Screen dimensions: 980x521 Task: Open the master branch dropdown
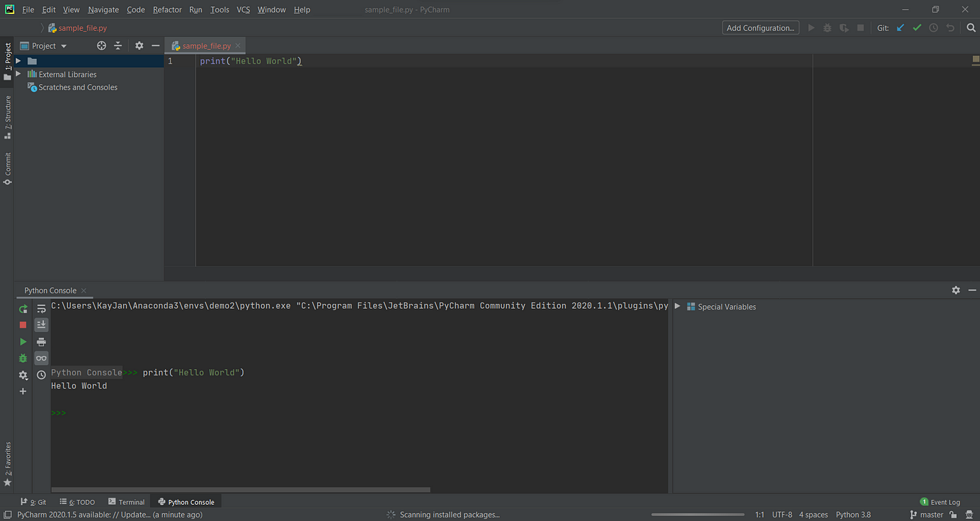point(927,515)
